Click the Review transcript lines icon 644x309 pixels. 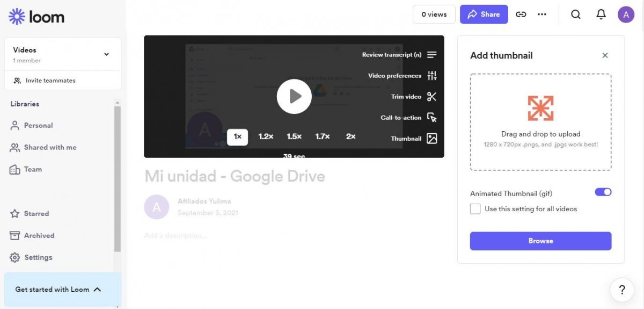pyautogui.click(x=432, y=55)
